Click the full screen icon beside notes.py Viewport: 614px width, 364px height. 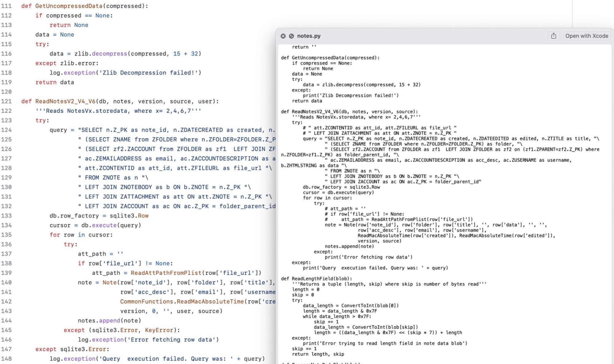point(291,36)
